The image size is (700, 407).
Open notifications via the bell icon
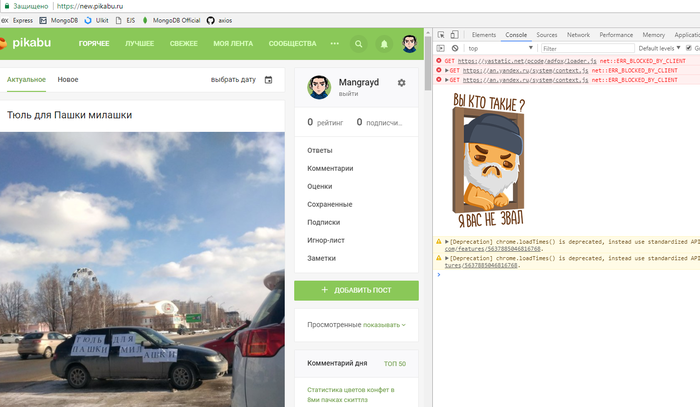point(384,44)
